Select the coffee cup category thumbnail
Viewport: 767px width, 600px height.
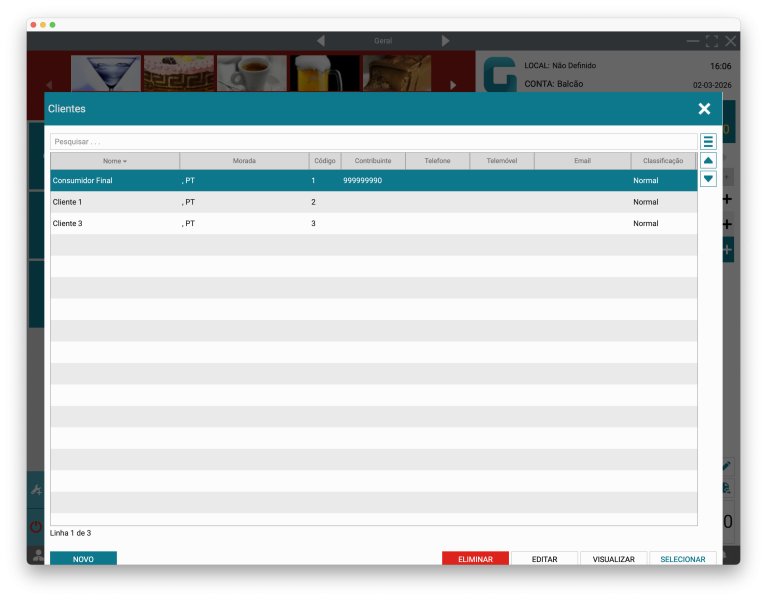252,74
